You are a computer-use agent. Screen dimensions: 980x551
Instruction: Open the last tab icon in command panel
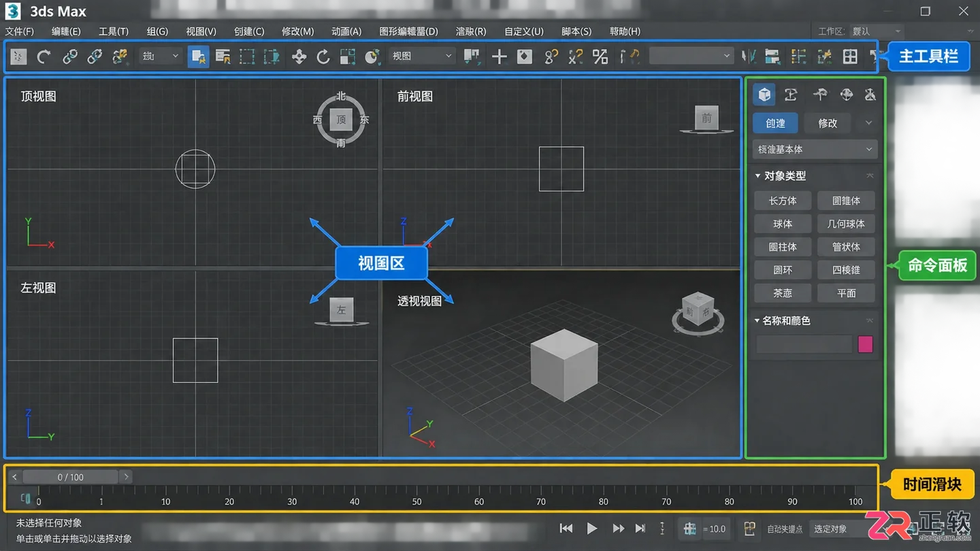pyautogui.click(x=870, y=95)
